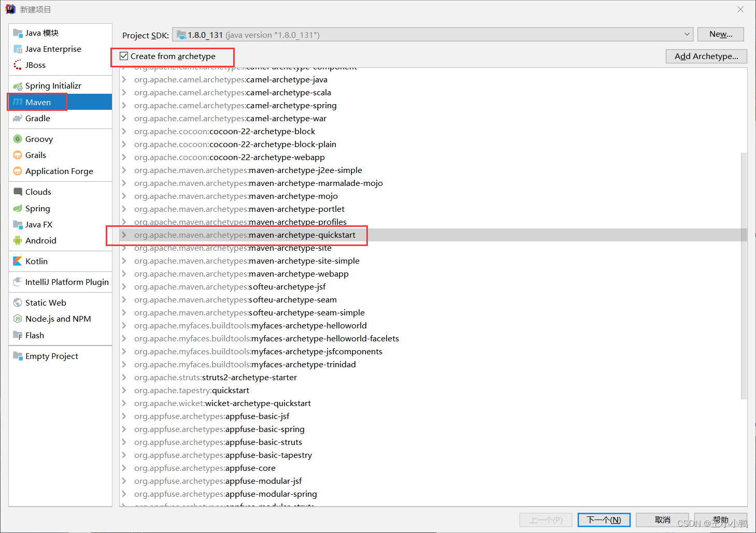The height and width of the screenshot is (533, 756).
Task: Select camel-archetype-spring row
Action: pos(433,105)
